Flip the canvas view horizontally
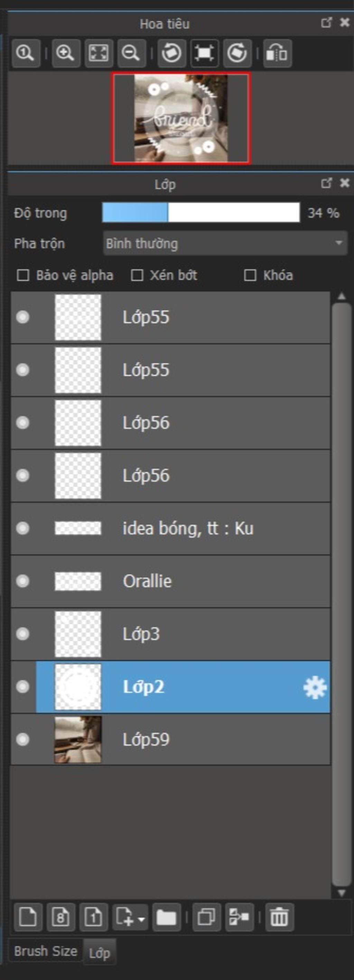354x980 pixels. tap(278, 53)
